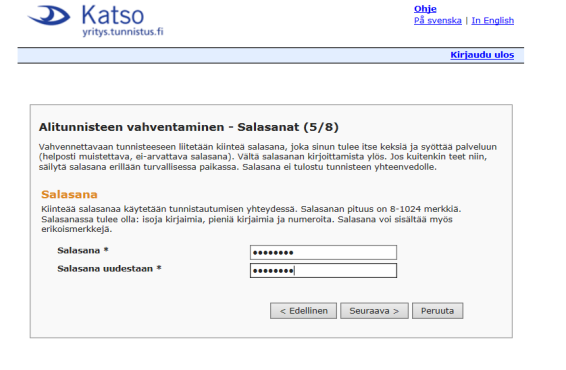This screenshot has height=370, width=566.
Task: Click the orange Salasana section heading
Action: click(x=69, y=195)
